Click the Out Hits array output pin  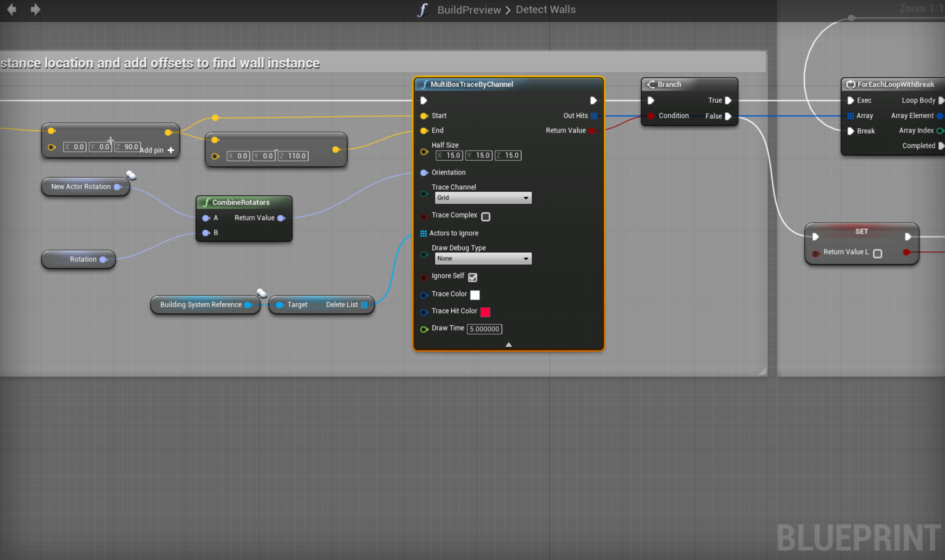pos(594,116)
